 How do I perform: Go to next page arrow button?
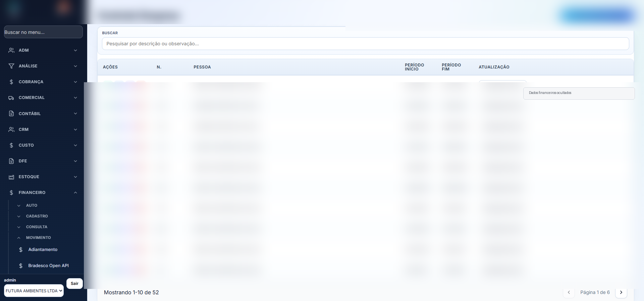click(x=621, y=292)
